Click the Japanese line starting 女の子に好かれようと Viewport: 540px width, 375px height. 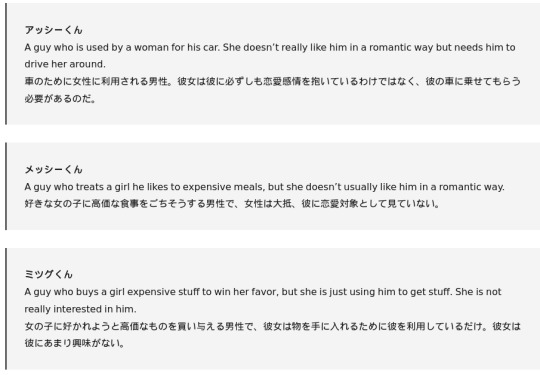click(x=272, y=326)
